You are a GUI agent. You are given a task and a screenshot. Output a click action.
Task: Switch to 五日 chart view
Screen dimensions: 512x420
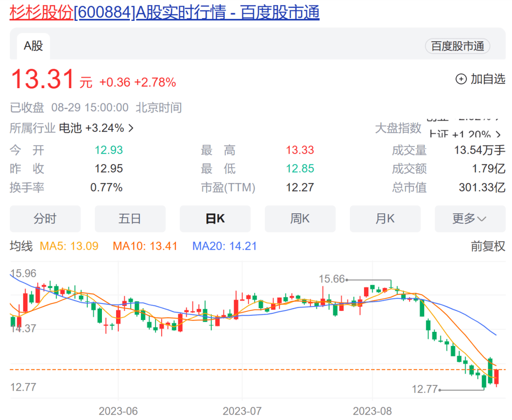(130, 219)
